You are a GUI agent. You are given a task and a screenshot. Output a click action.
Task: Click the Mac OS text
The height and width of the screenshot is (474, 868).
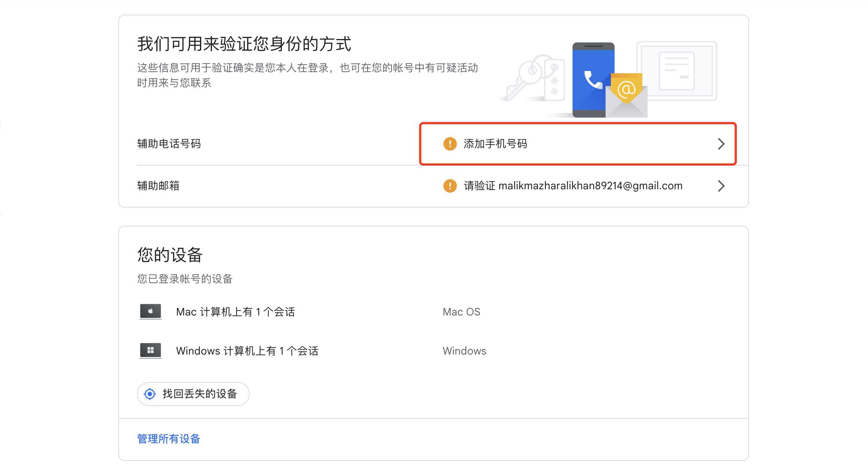461,312
